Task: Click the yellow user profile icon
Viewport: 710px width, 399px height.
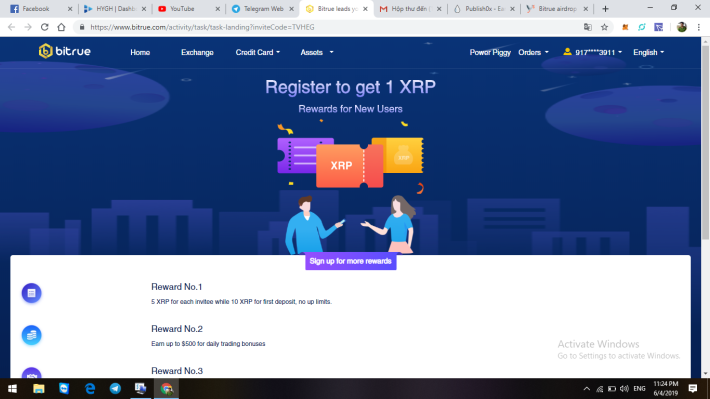Action: pos(567,52)
